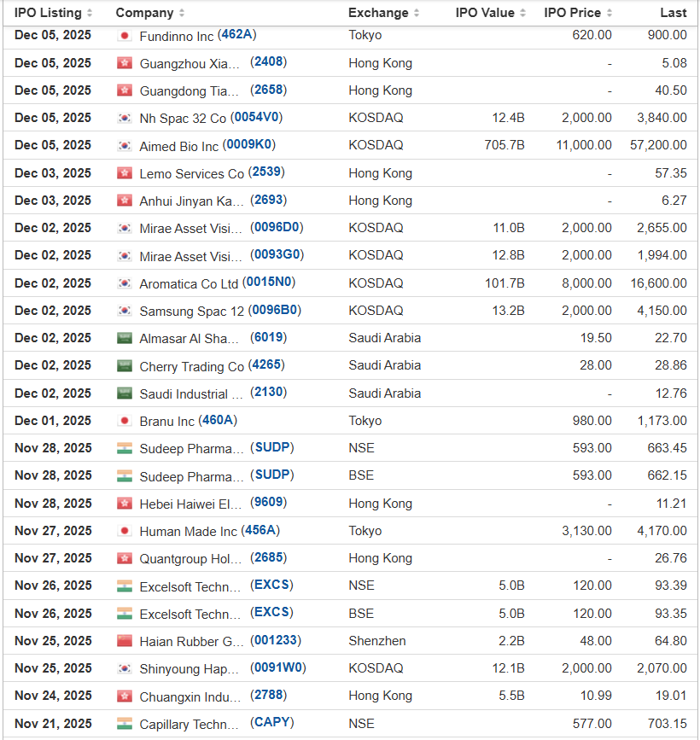Open ticker 2788 link
This screenshot has width=700, height=740.
(269, 695)
